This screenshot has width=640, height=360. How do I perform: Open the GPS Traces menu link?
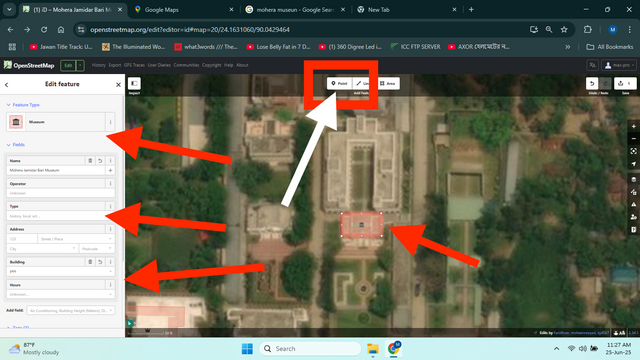pyautogui.click(x=134, y=65)
